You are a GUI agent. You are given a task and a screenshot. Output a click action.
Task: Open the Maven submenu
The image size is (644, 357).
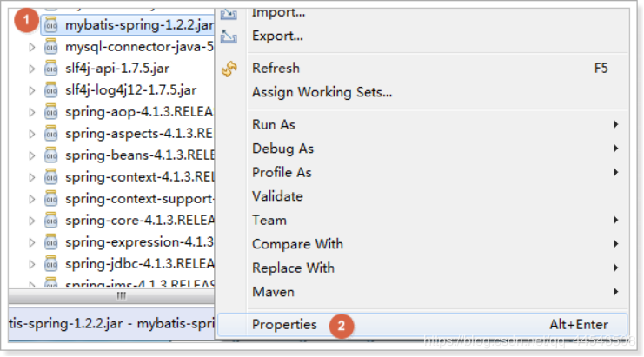click(x=273, y=292)
